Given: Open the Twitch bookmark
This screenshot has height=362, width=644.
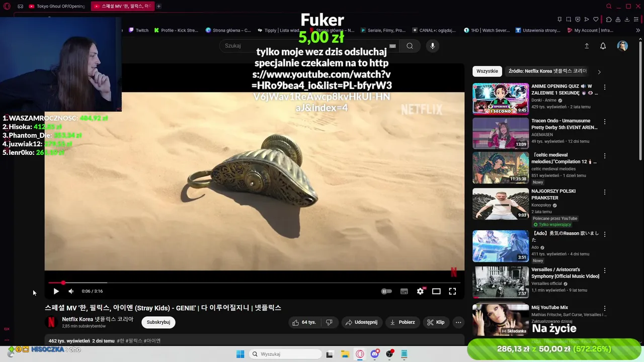Looking at the screenshot, I should pyautogui.click(x=138, y=30).
